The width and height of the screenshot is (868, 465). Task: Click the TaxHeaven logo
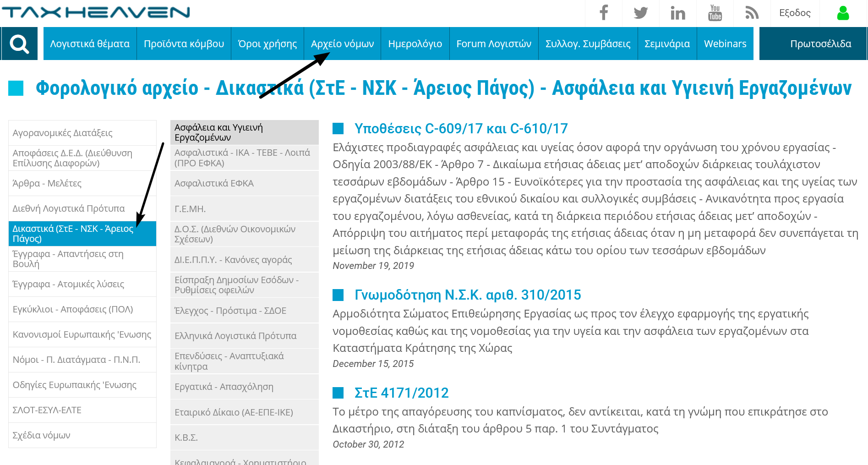pos(96,12)
